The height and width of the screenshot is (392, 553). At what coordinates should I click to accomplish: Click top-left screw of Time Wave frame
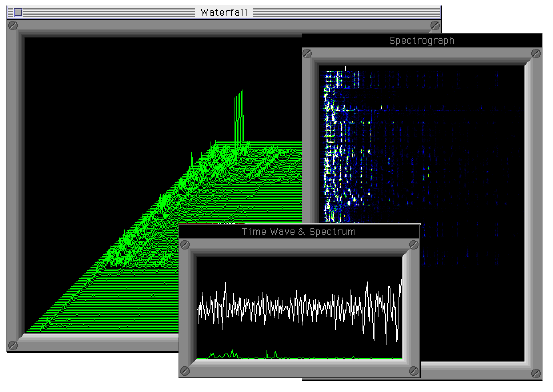point(185,245)
